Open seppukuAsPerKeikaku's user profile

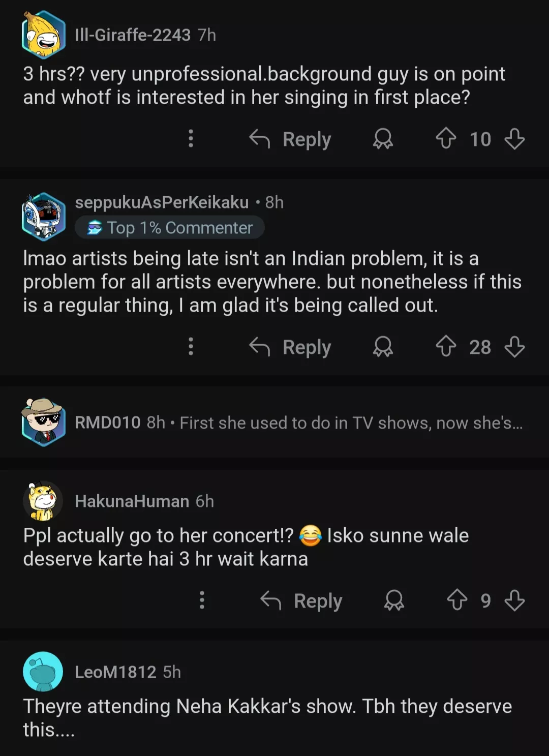(x=162, y=202)
